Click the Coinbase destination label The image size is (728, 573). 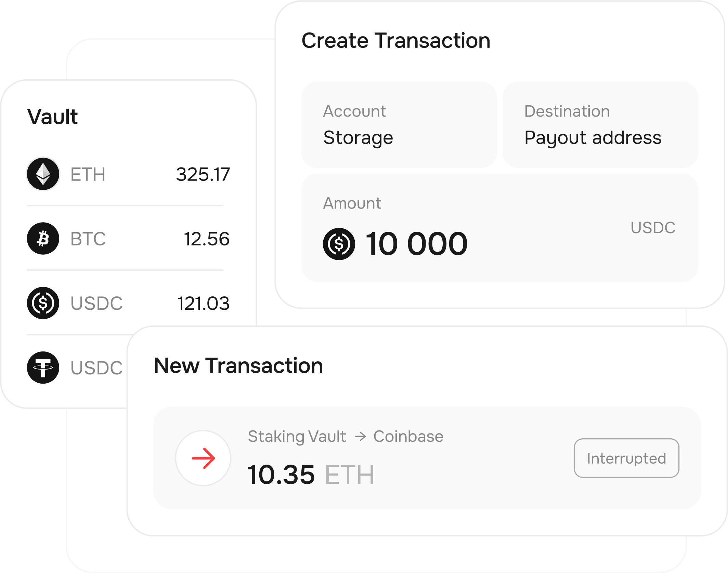[x=408, y=437]
